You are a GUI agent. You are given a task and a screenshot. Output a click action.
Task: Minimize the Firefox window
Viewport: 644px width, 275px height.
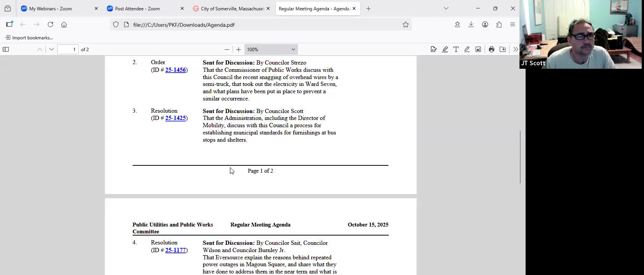point(478,8)
